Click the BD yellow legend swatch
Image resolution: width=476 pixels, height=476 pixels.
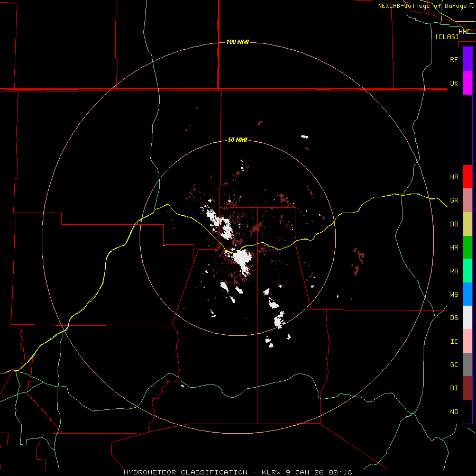467,224
